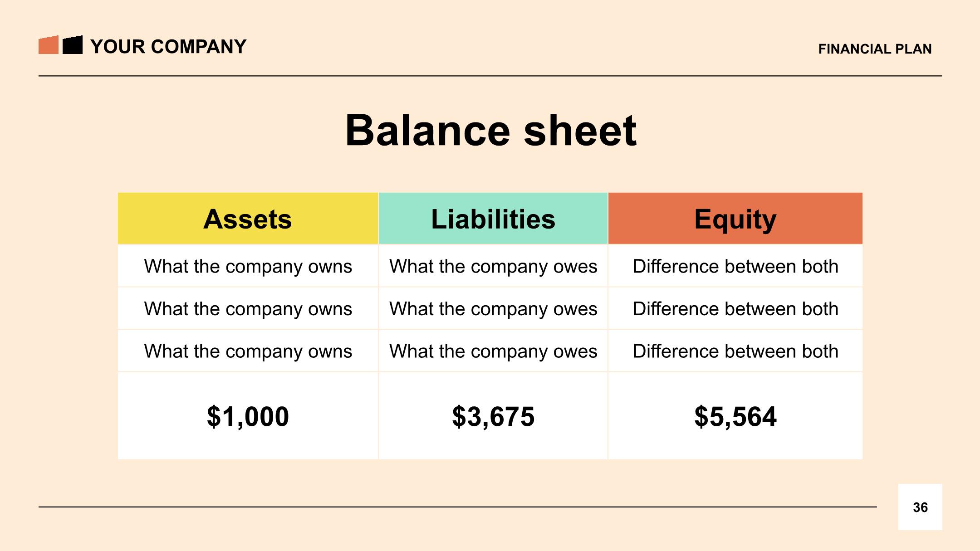Select the orange Equity header cell
The image size is (980, 551).
[735, 219]
